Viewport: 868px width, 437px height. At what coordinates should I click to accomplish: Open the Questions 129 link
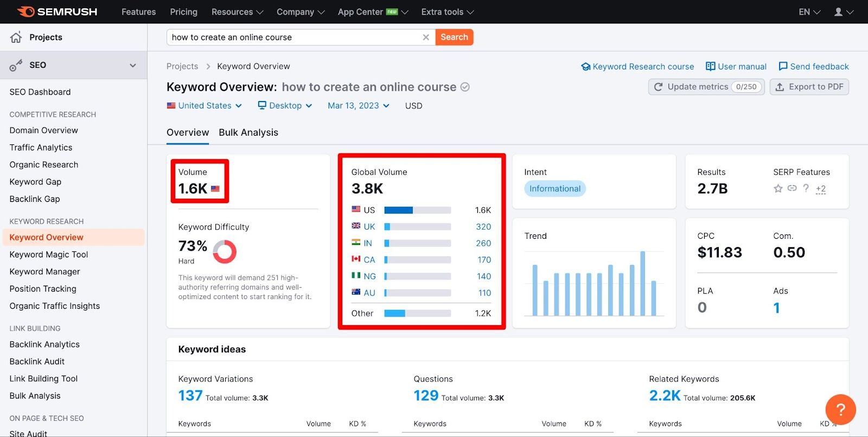[426, 395]
